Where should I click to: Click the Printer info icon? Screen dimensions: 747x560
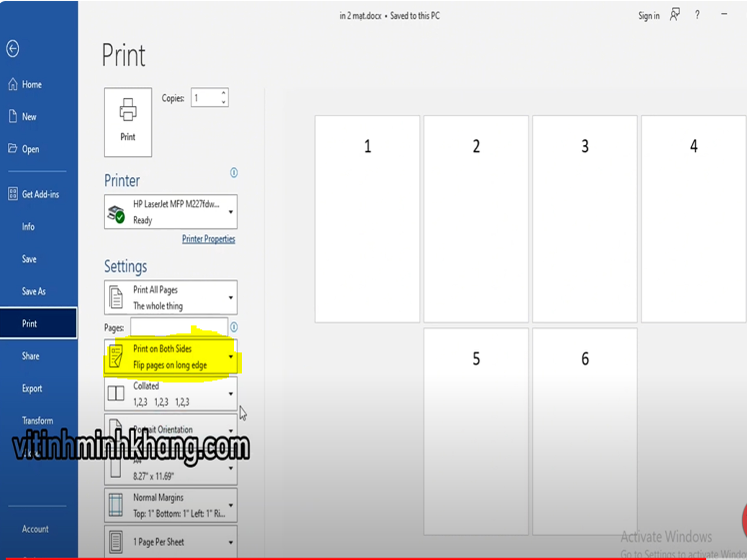coord(234,173)
